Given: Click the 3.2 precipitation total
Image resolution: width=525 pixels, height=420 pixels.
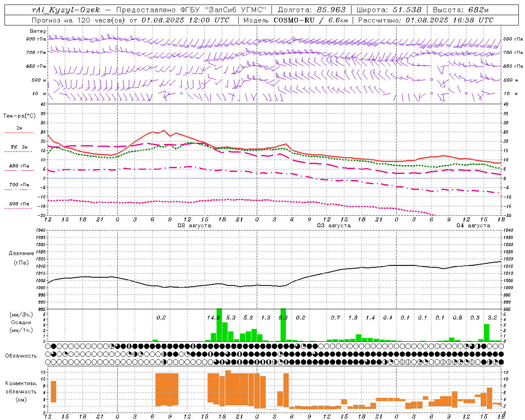Looking at the screenshot, I should [x=492, y=317].
